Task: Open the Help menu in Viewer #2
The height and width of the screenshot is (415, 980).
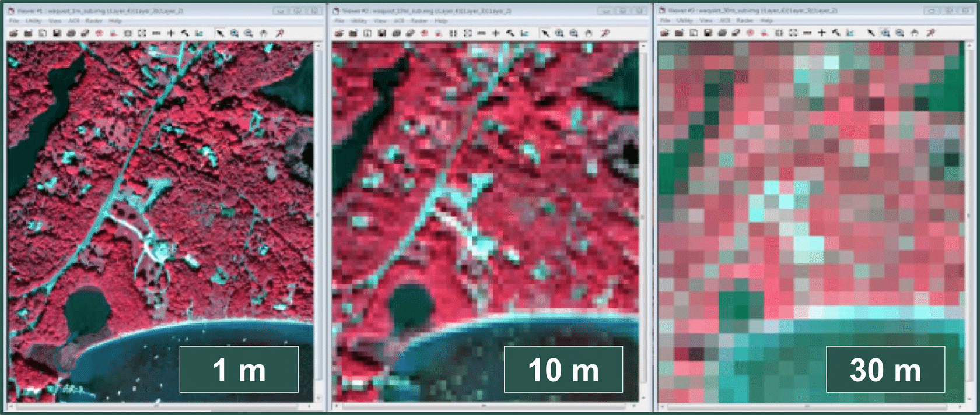Action: (441, 20)
